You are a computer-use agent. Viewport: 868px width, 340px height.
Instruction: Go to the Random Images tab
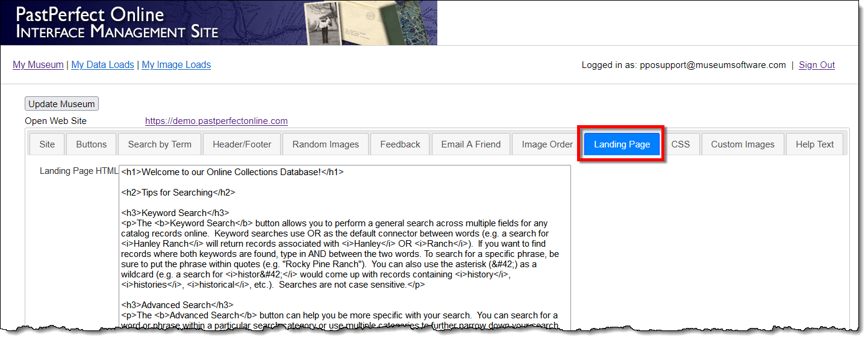click(x=325, y=144)
